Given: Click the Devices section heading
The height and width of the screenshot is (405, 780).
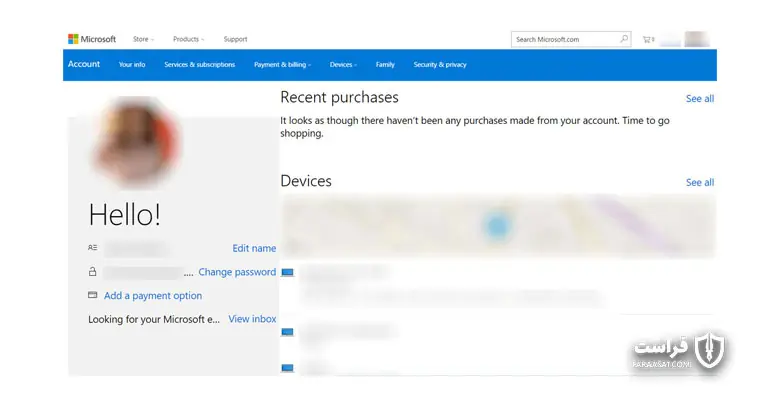Looking at the screenshot, I should coord(306,181).
